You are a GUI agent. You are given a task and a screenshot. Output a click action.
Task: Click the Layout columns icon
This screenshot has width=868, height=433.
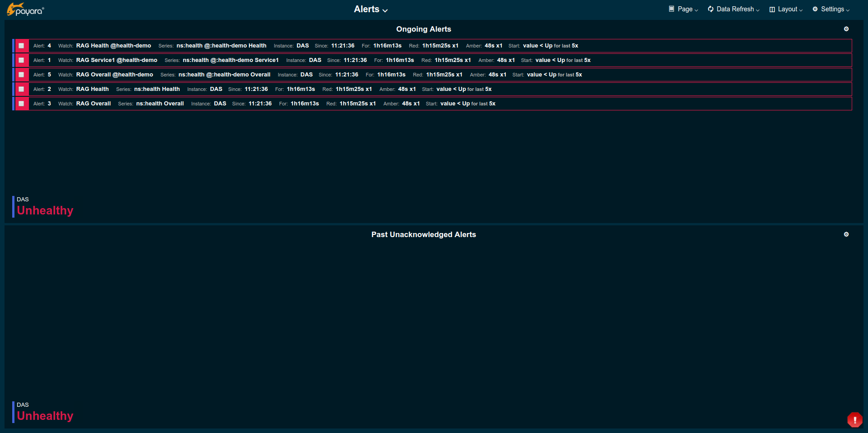772,10
